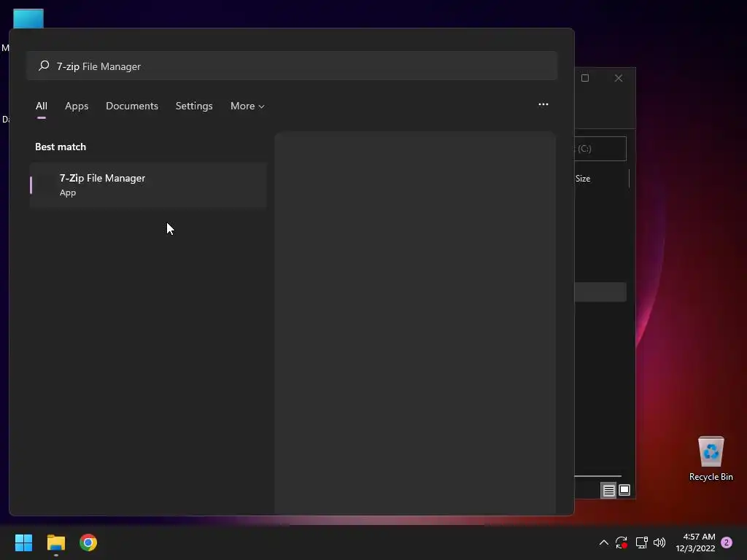Viewport: 747px width, 560px height.
Task: Switch to details view in the background Explorer window
Action: point(609,490)
